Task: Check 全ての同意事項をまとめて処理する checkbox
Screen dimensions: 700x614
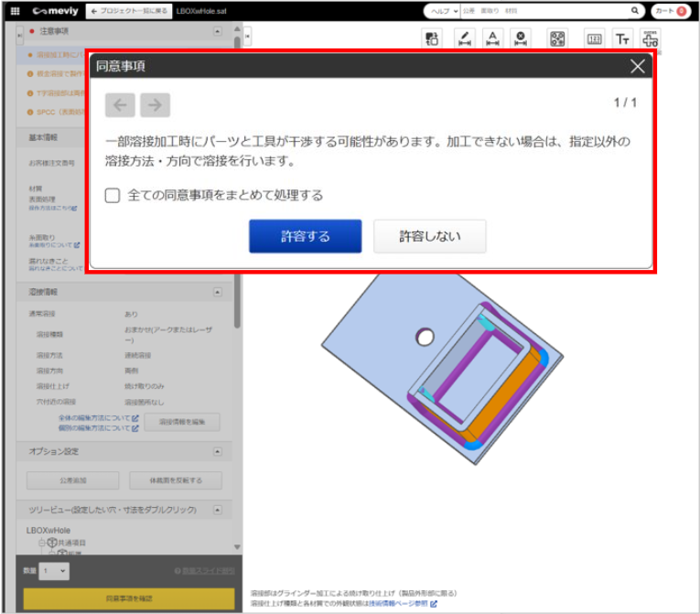Action: click(x=113, y=195)
